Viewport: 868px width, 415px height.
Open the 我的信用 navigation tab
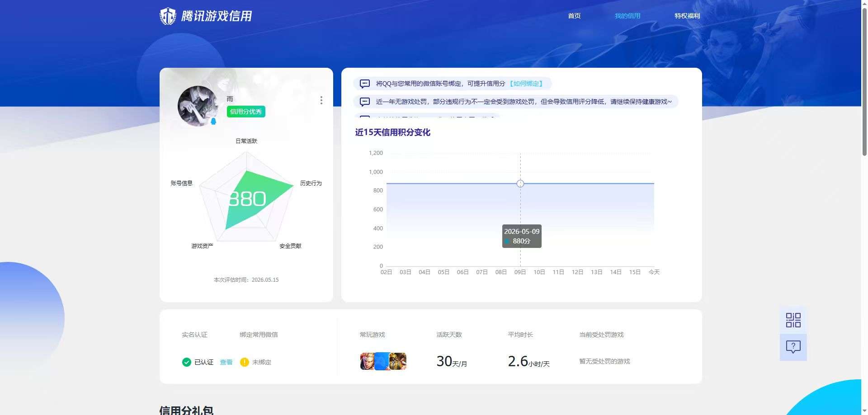[x=627, y=16]
